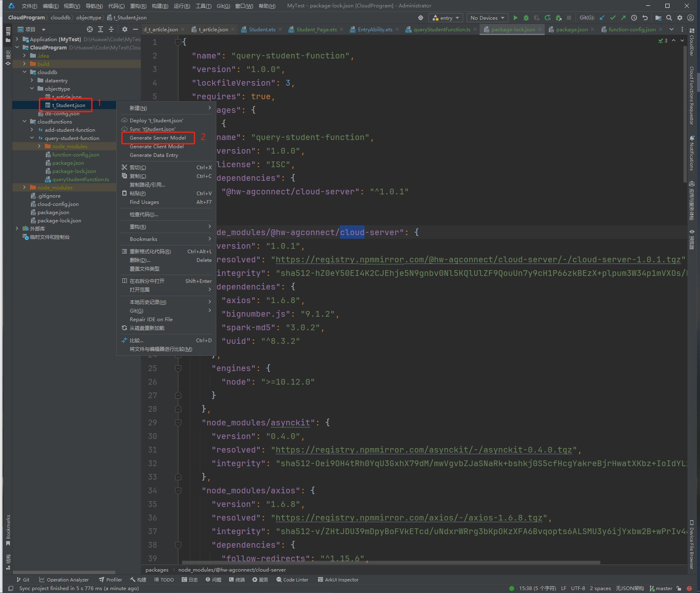Open the Code Linter tool window
Image resolution: width=700 pixels, height=593 pixels.
[x=292, y=579]
